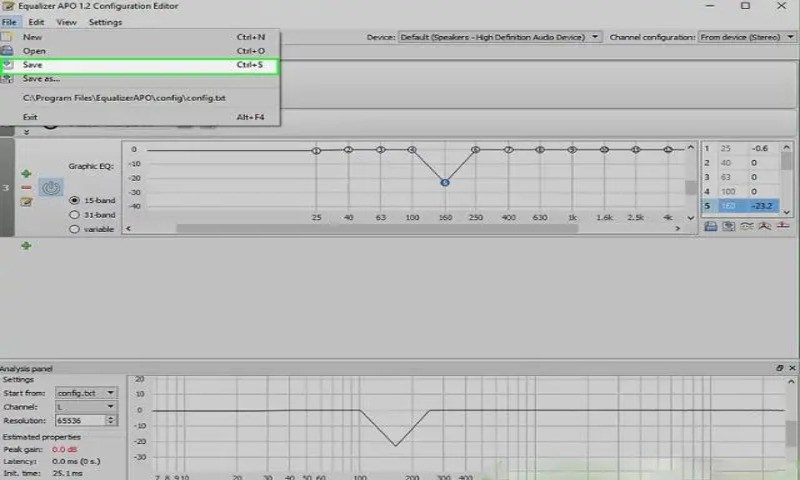
Task: Click the reset response icon under the table
Action: (x=783, y=226)
